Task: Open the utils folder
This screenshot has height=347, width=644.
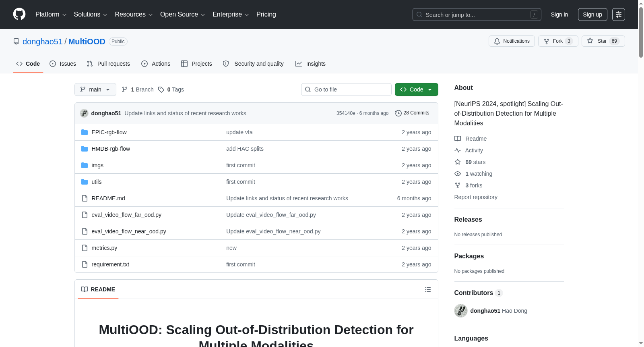Action: pyautogui.click(x=97, y=182)
